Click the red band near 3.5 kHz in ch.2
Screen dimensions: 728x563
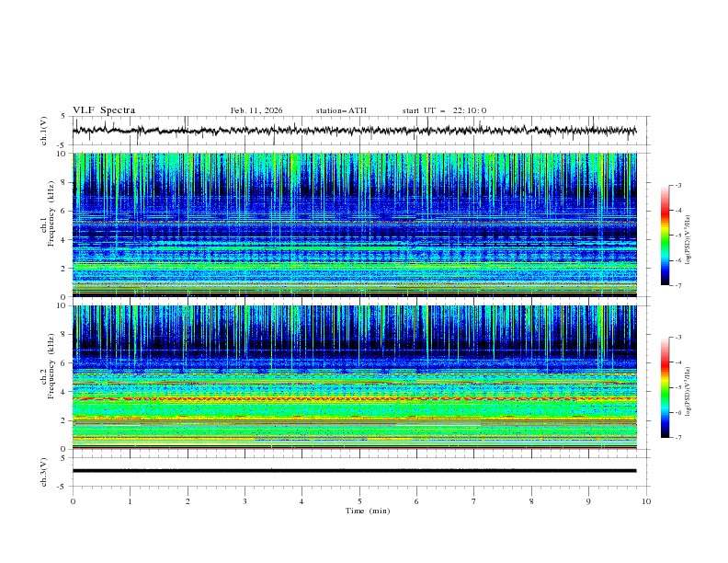[354, 398]
